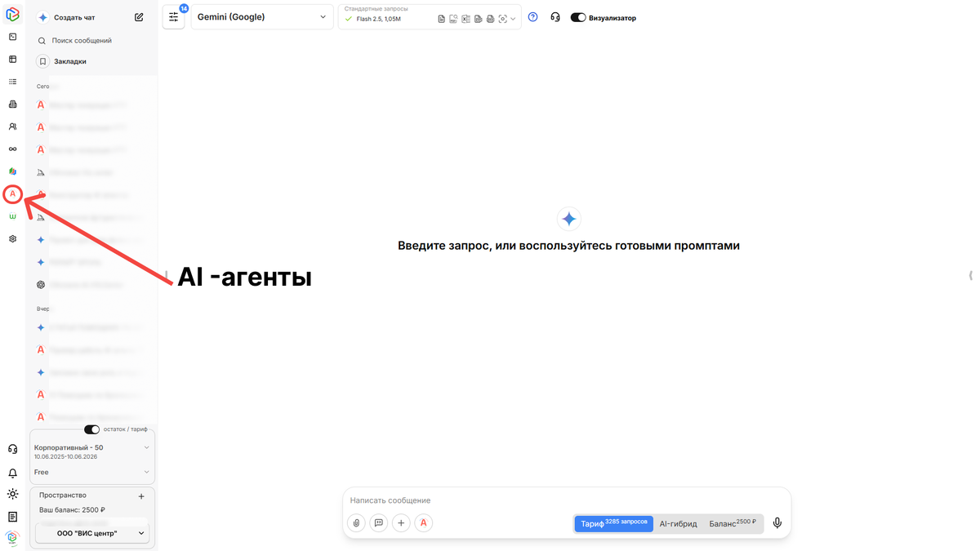The width and height of the screenshot is (980, 551).
Task: Open the building organization icon in sidebar
Action: (x=12, y=104)
